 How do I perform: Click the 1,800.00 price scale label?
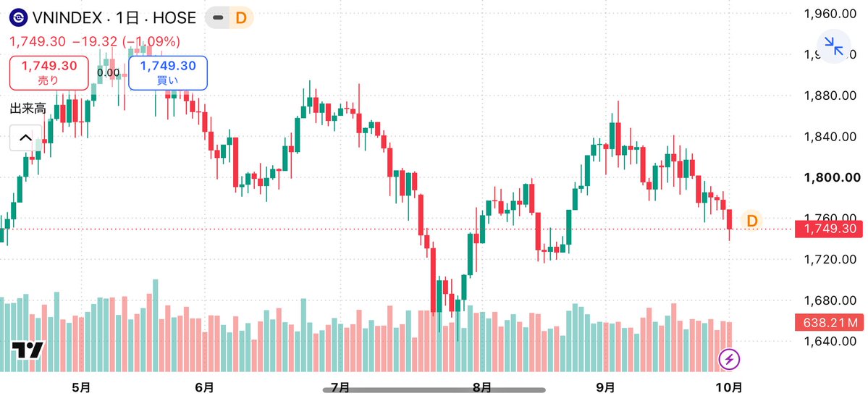pos(832,178)
